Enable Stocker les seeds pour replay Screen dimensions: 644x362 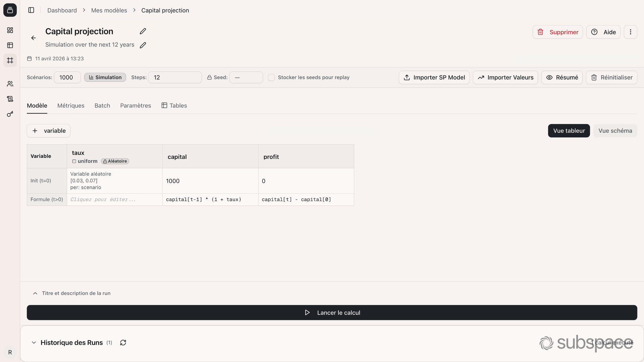[x=271, y=77]
